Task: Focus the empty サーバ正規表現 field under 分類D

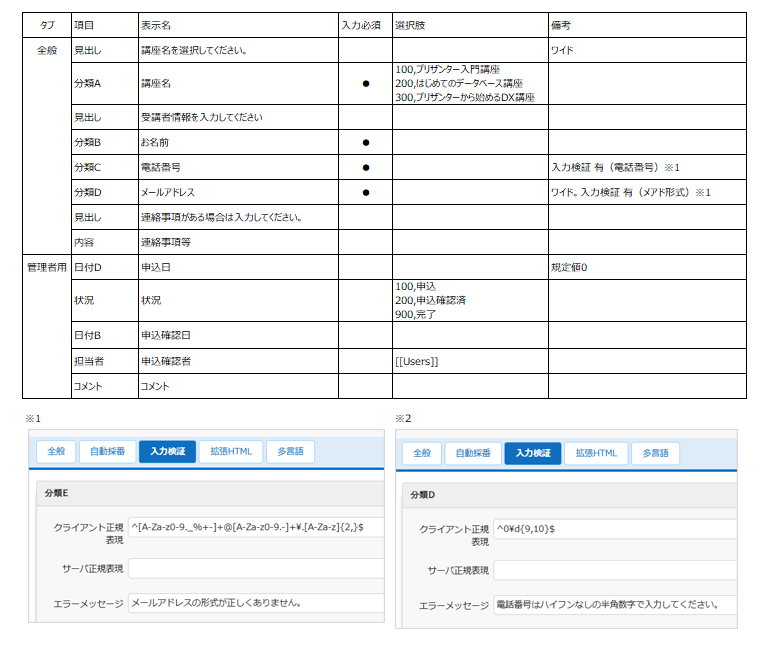Action: coord(614,570)
